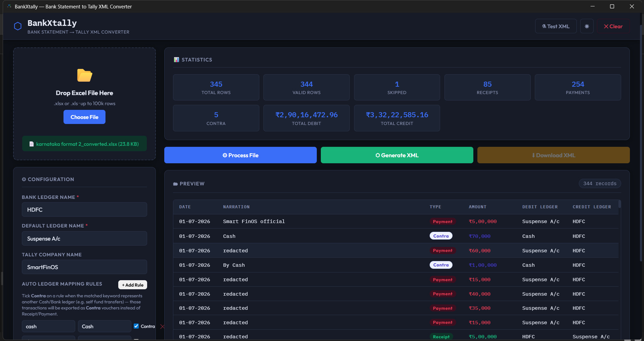
Task: Click the 344 records badge
Action: pyautogui.click(x=600, y=183)
